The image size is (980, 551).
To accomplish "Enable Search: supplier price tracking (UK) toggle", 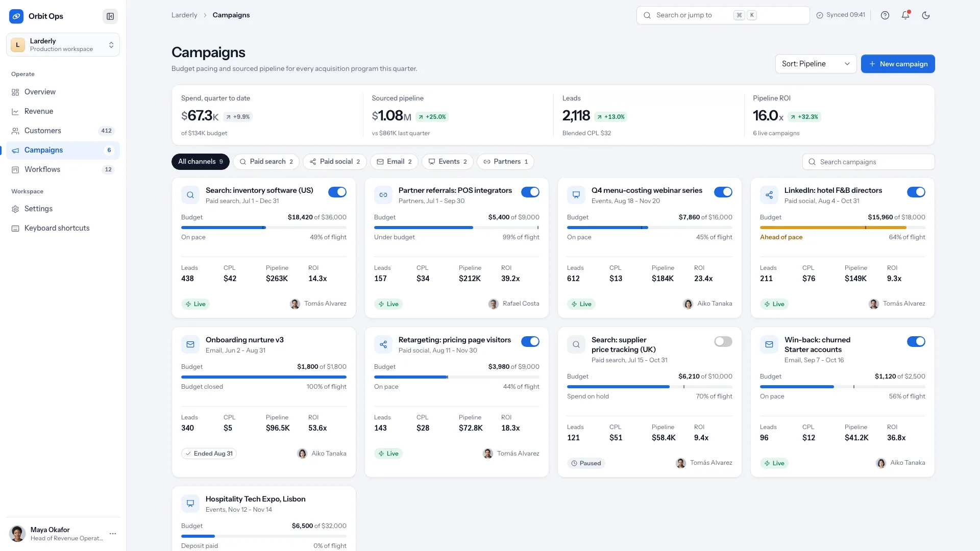I will coord(723,341).
